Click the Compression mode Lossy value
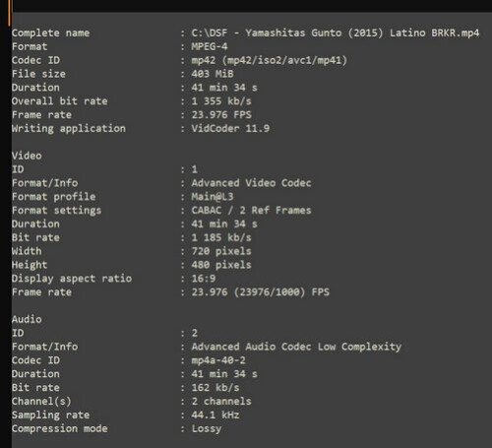Image resolution: width=492 pixels, height=448 pixels. click(x=207, y=428)
